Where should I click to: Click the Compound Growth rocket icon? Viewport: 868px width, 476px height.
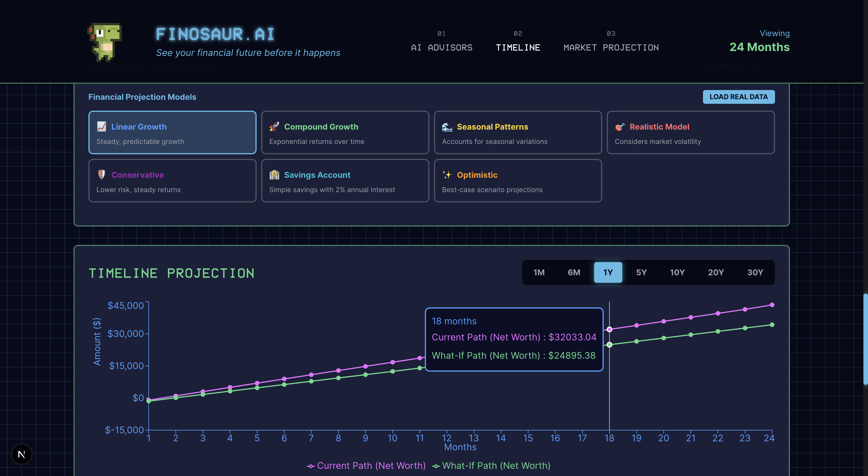tap(274, 126)
